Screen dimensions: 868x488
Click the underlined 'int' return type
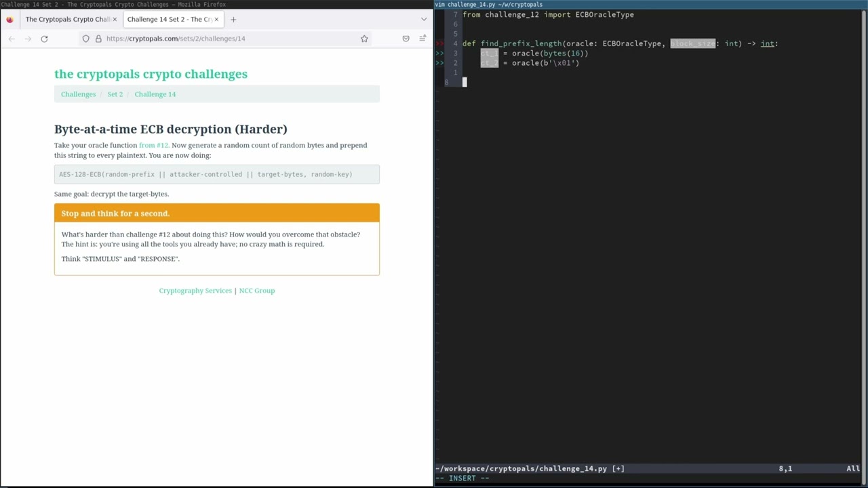(x=767, y=43)
